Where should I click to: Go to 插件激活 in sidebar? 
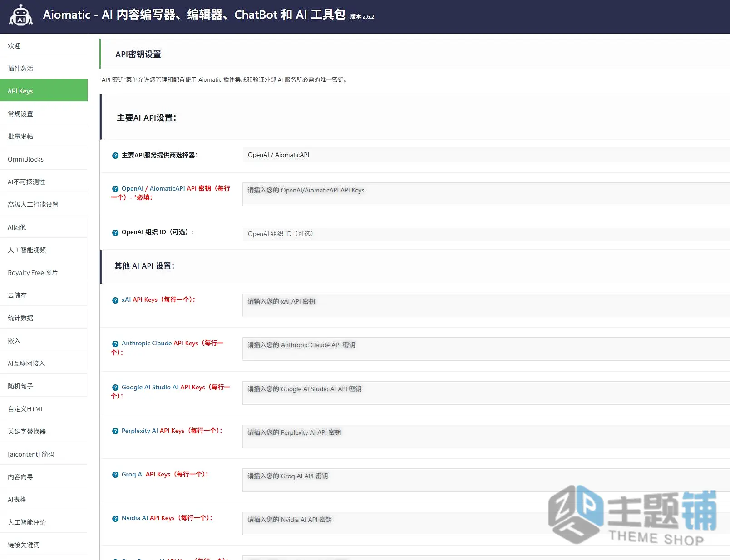point(44,68)
